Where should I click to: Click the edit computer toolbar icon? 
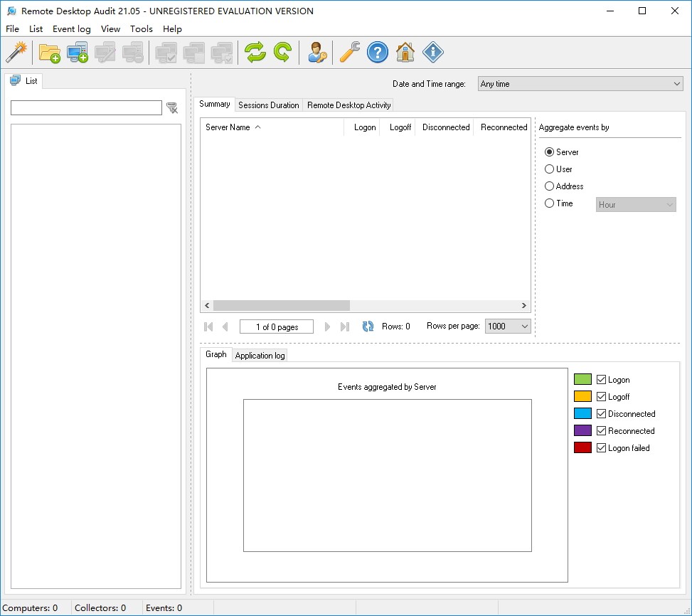(x=105, y=53)
